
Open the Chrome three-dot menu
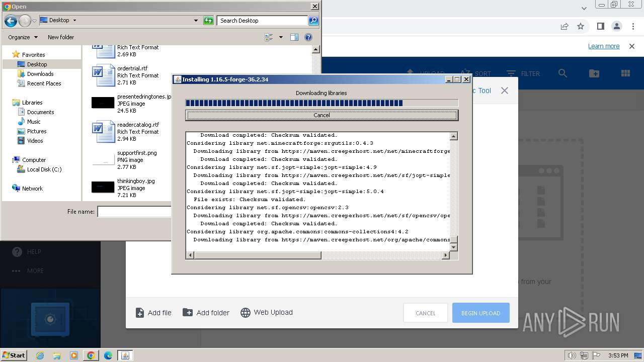click(x=633, y=26)
